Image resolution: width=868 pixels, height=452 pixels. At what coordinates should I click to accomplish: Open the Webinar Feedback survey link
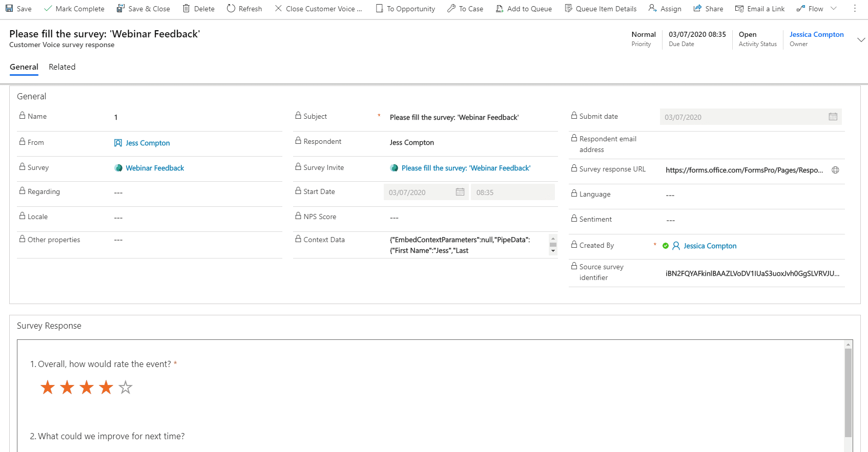[155, 168]
